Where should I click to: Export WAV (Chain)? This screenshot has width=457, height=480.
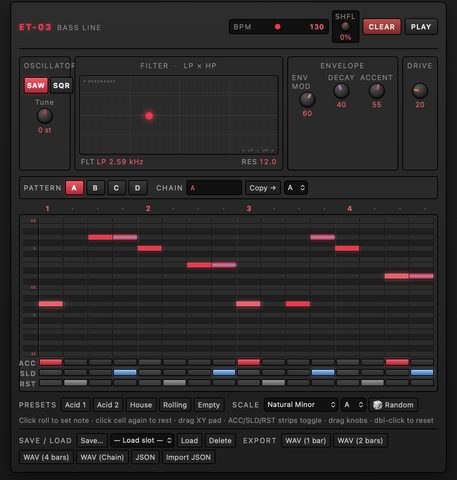click(x=102, y=457)
